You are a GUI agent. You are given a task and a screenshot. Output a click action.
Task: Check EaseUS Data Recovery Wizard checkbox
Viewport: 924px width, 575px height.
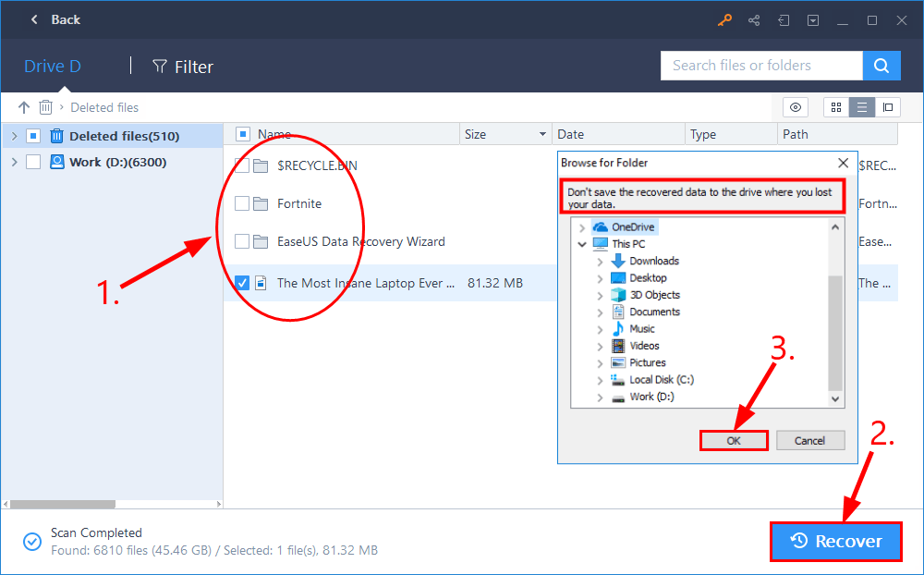(x=241, y=242)
